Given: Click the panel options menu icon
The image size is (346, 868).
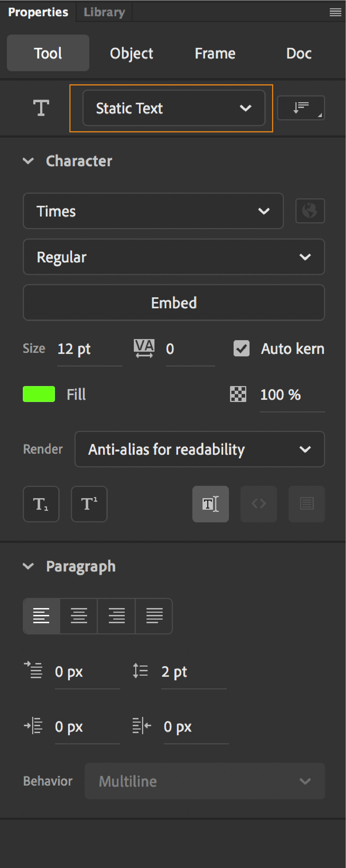Looking at the screenshot, I should 335,12.
